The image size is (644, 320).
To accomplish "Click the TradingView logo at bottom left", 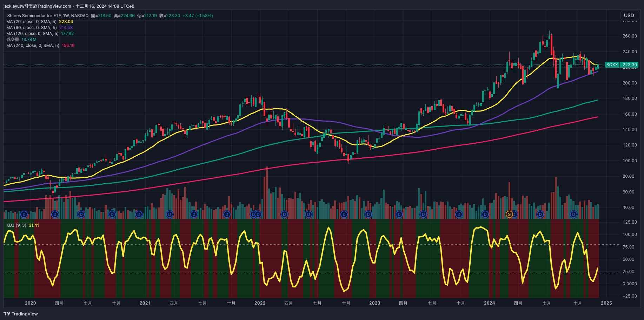I will point(21,314).
